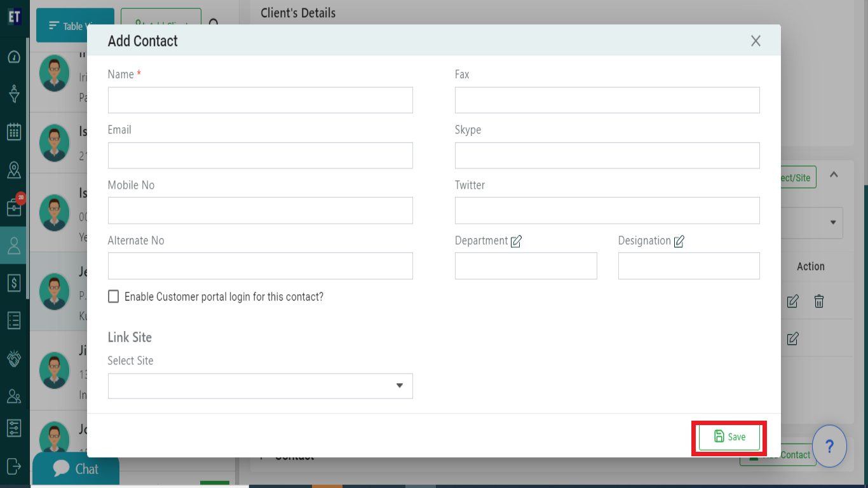Click the trash delete icon under Action

[x=819, y=301]
